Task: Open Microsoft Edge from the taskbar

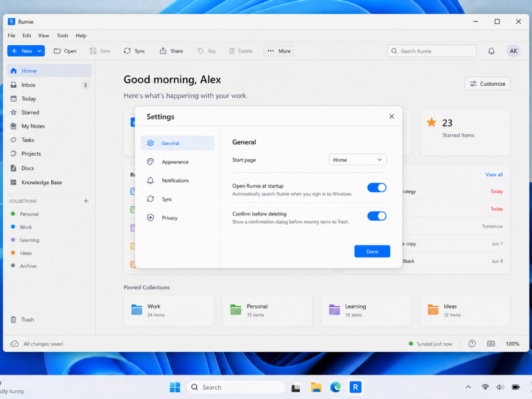Action: (336, 387)
